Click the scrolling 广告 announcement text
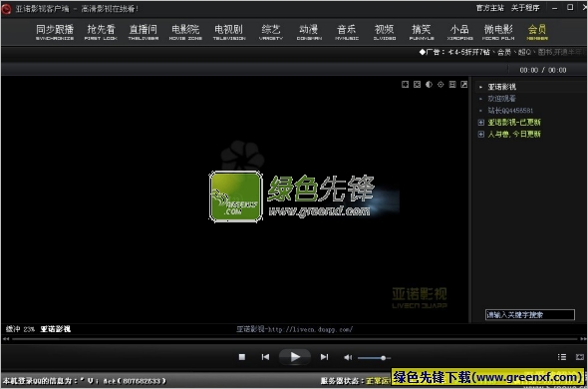The height and width of the screenshot is (389, 588). point(501,52)
